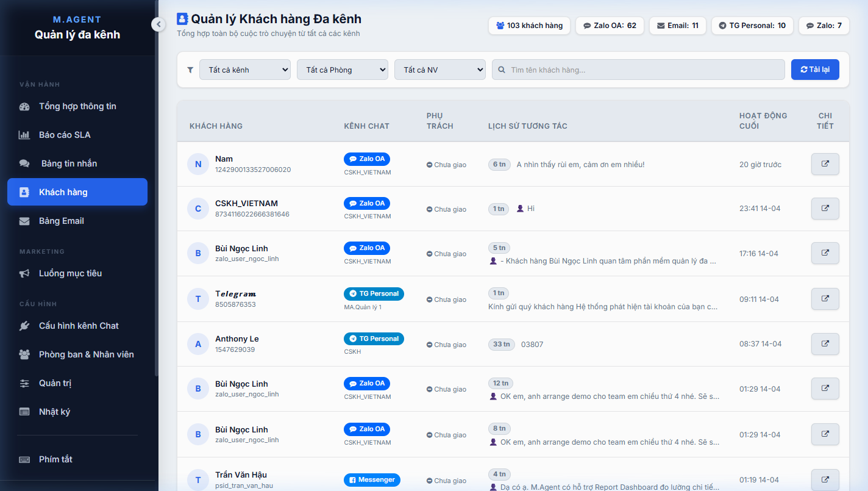Click avatar A of Anthony Le
The width and height of the screenshot is (868, 491).
198,344
